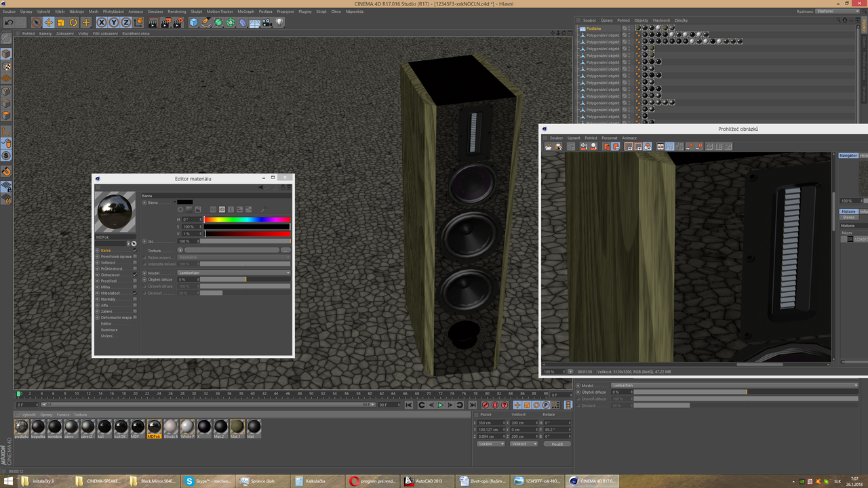Click the Použít apply button
Viewport: 868px width, 488px height.
557,444
